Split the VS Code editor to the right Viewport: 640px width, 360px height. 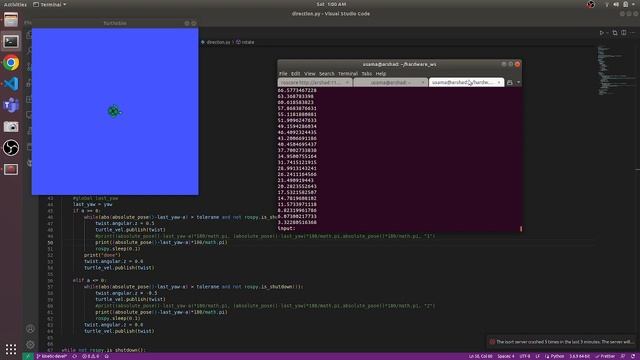click(624, 33)
